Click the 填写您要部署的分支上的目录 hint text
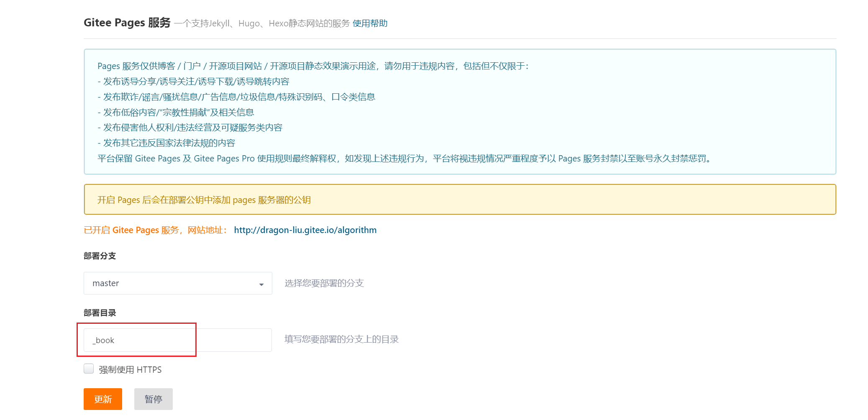Viewport: 868px width, 420px height. click(x=341, y=339)
